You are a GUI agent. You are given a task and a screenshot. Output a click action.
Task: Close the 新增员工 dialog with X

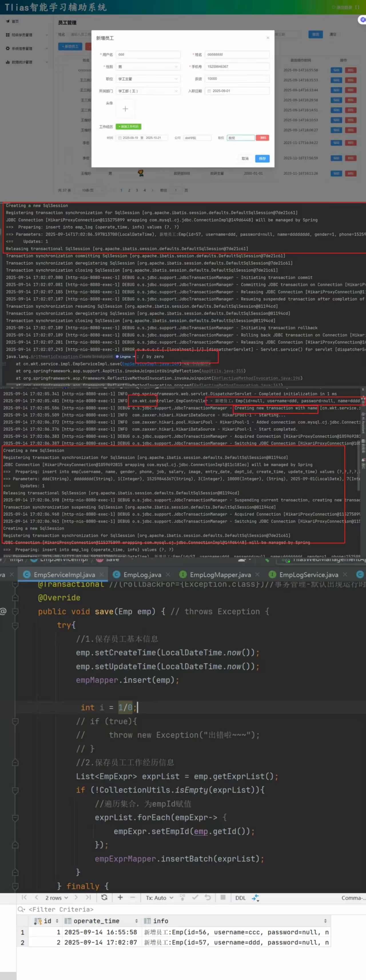(268, 38)
